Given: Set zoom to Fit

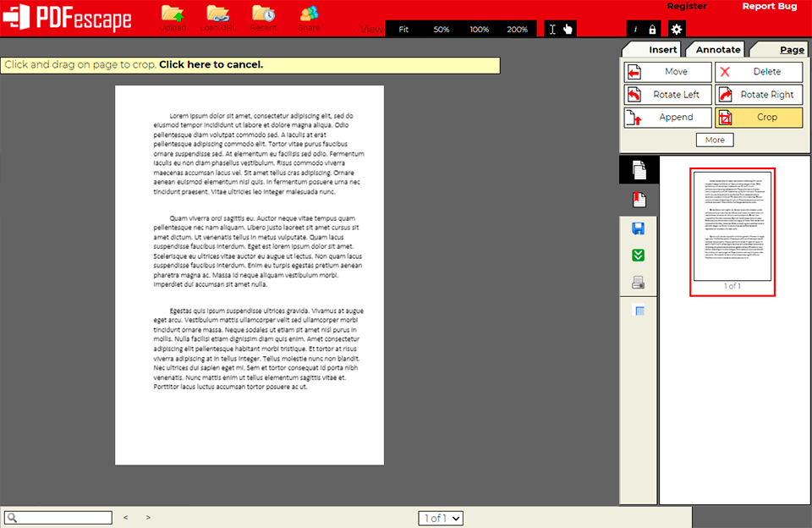Looking at the screenshot, I should tap(403, 30).
